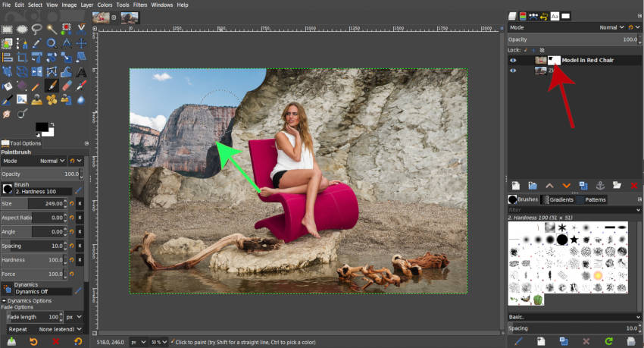Switch to the Patterns tab
Viewport: 644px width, 348px height.
coord(591,199)
